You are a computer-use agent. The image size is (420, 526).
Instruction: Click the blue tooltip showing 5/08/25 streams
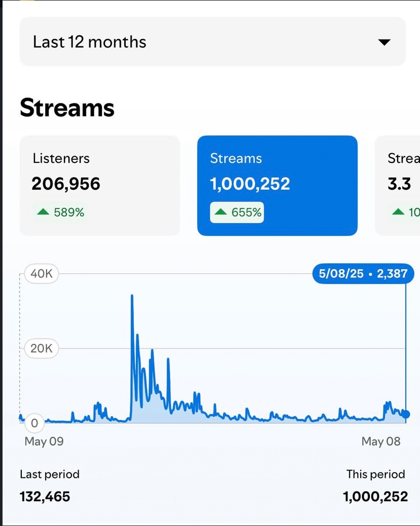click(x=362, y=273)
